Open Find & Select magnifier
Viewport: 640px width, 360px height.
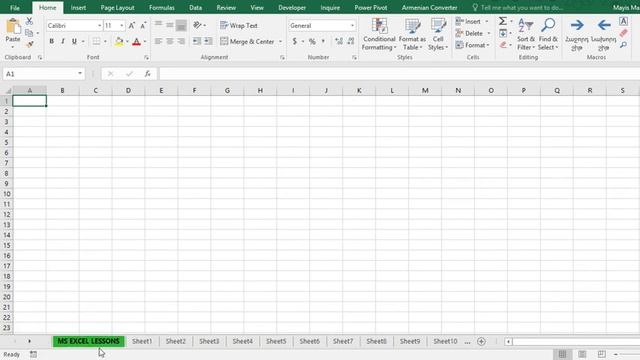548,34
